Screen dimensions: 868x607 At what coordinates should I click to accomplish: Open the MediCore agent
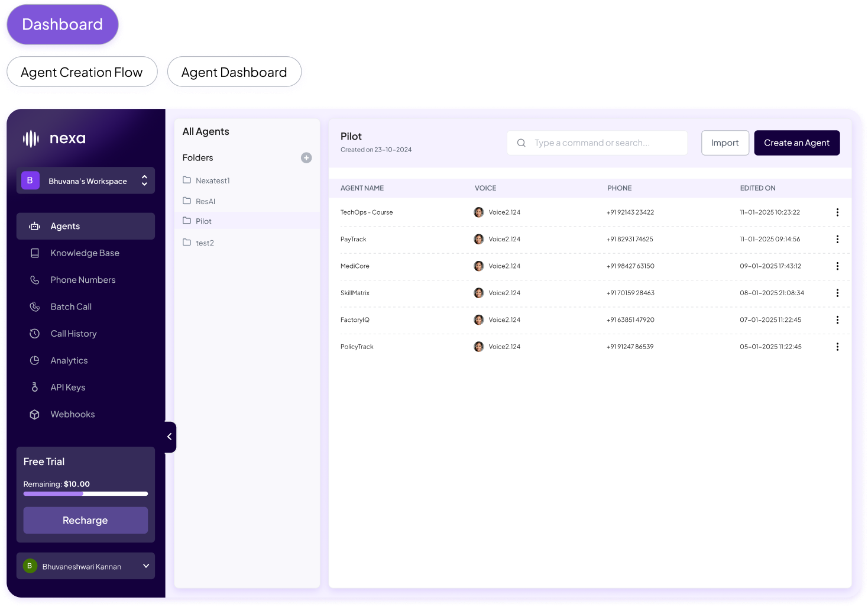click(x=355, y=266)
